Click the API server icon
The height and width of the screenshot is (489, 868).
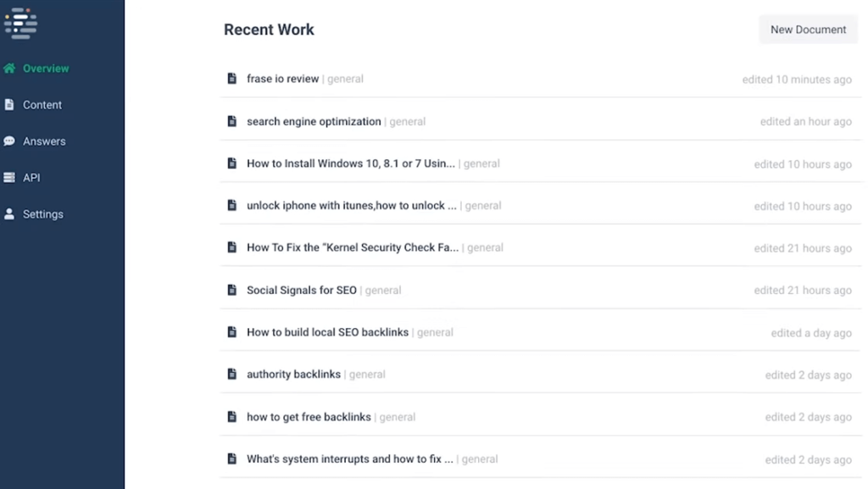(x=9, y=178)
